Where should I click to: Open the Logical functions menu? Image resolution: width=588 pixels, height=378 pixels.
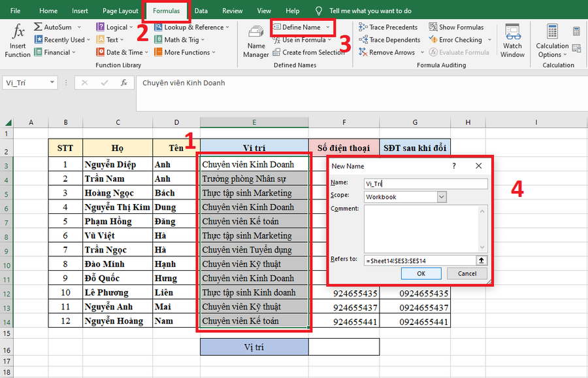point(114,27)
